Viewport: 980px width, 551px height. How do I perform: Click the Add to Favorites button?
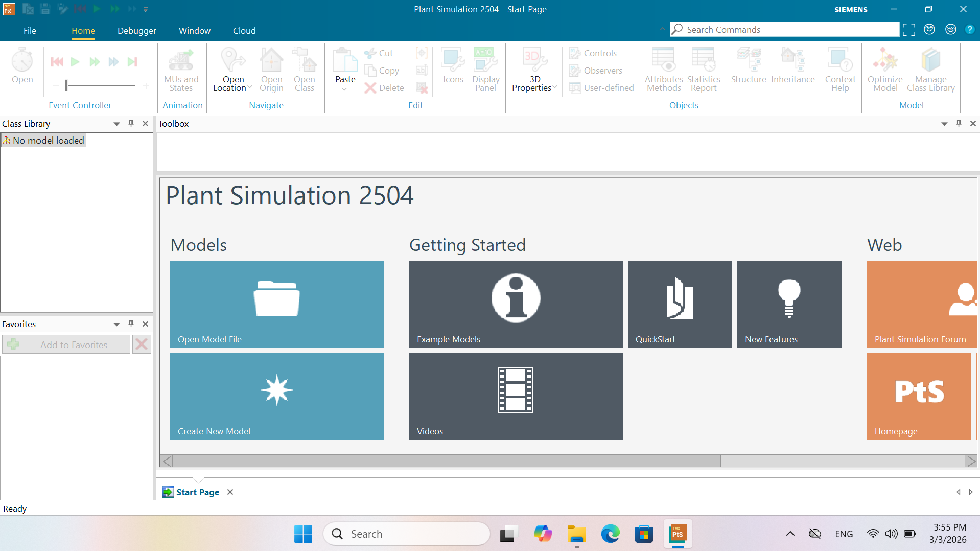click(66, 345)
